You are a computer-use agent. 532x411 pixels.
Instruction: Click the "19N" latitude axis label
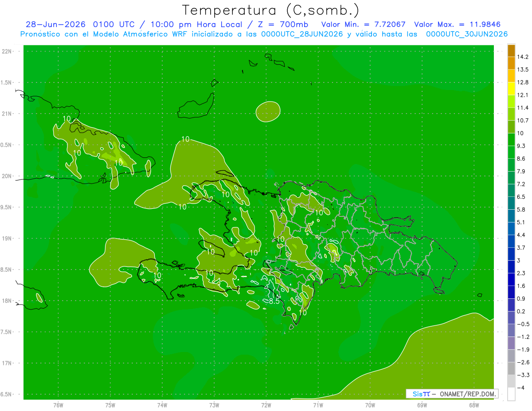coord(7,239)
